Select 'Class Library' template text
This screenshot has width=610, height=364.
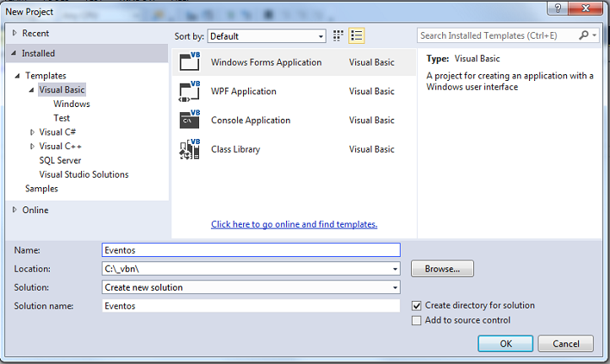click(x=235, y=150)
